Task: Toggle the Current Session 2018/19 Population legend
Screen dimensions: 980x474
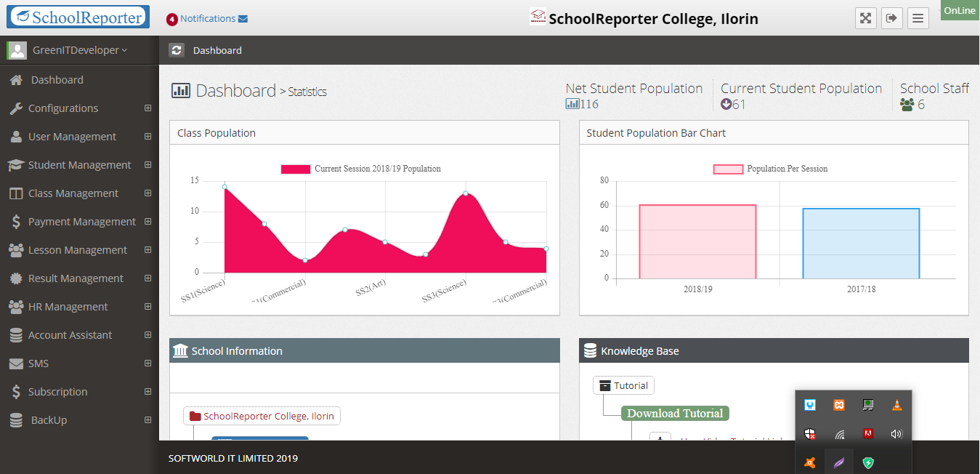Action: tap(361, 169)
